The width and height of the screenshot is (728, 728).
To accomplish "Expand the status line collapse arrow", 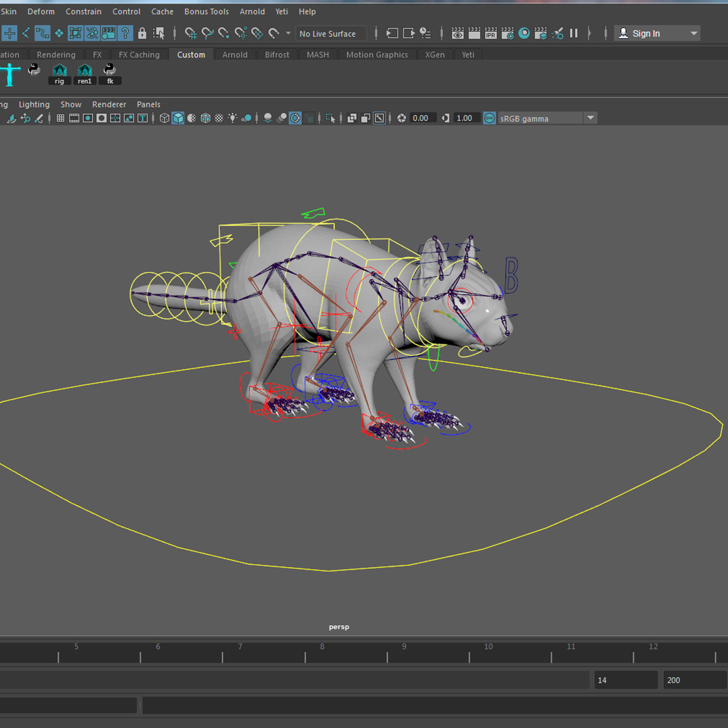I will tap(589, 33).
